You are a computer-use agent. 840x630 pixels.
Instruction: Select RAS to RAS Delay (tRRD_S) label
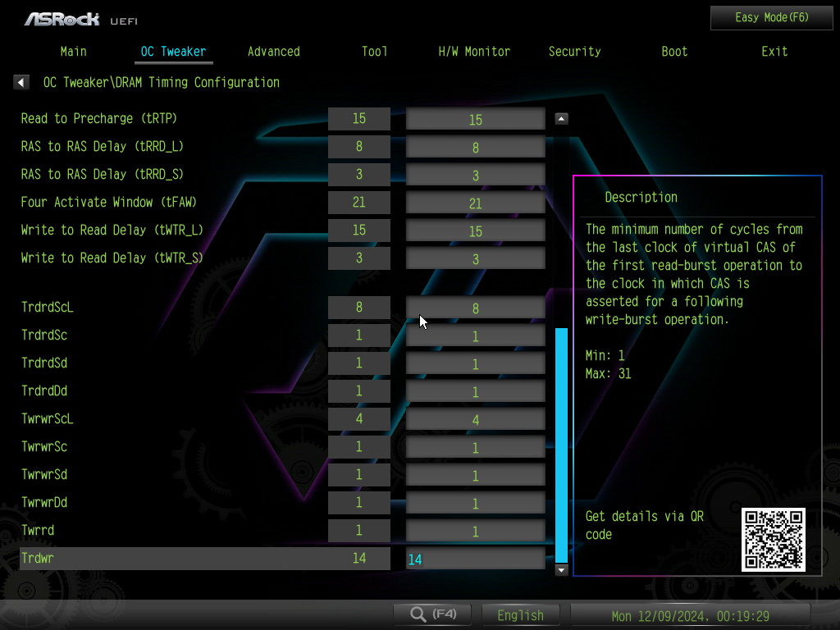[103, 174]
